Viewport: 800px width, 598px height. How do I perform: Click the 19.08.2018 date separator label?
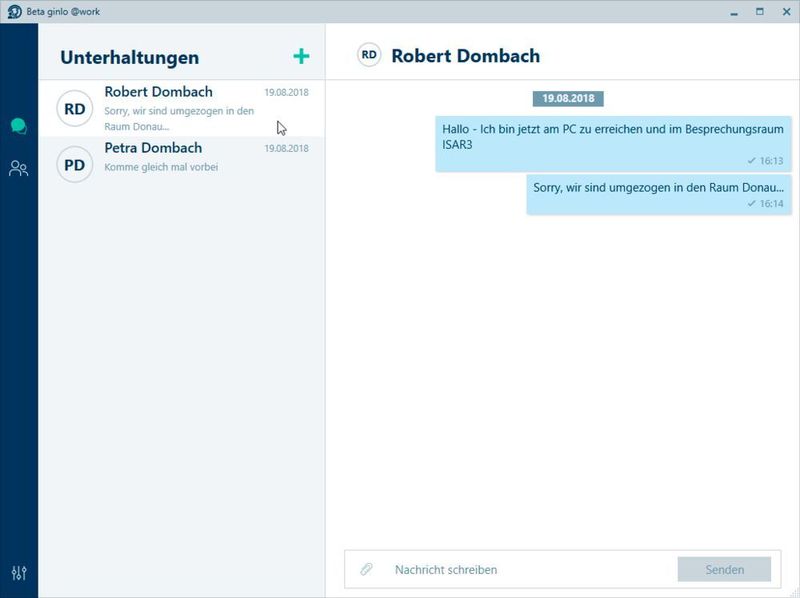click(x=568, y=99)
